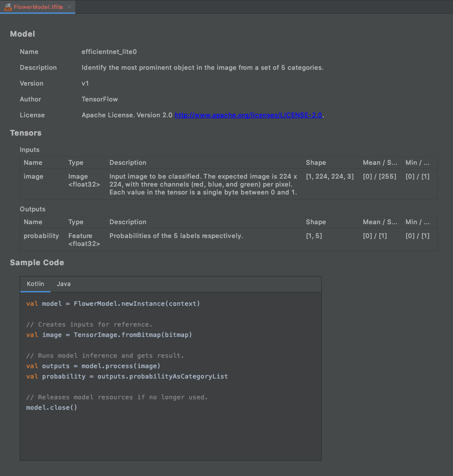
Task: Click the [1, 224, 224, 3] shape cell
Action: pos(330,177)
